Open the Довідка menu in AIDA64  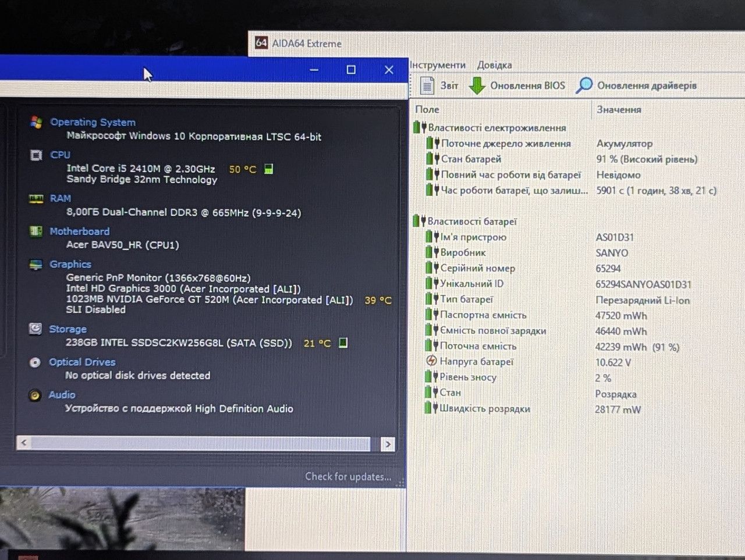[495, 65]
